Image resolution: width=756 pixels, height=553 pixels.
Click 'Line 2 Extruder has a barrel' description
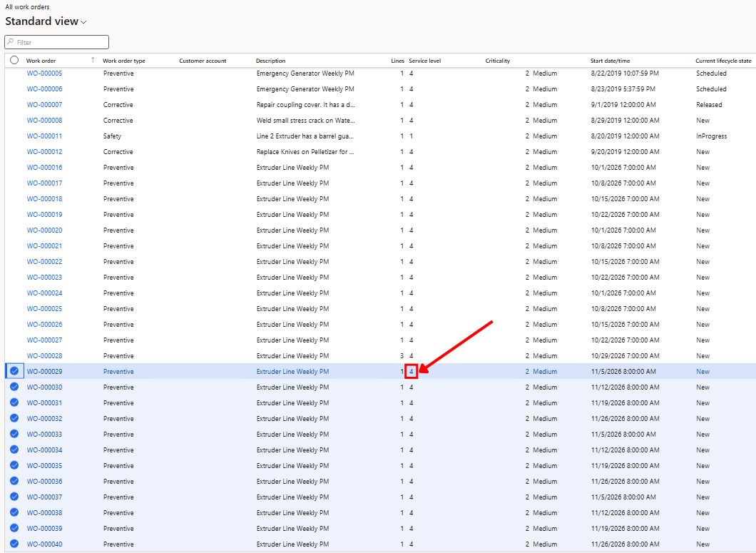click(x=305, y=136)
